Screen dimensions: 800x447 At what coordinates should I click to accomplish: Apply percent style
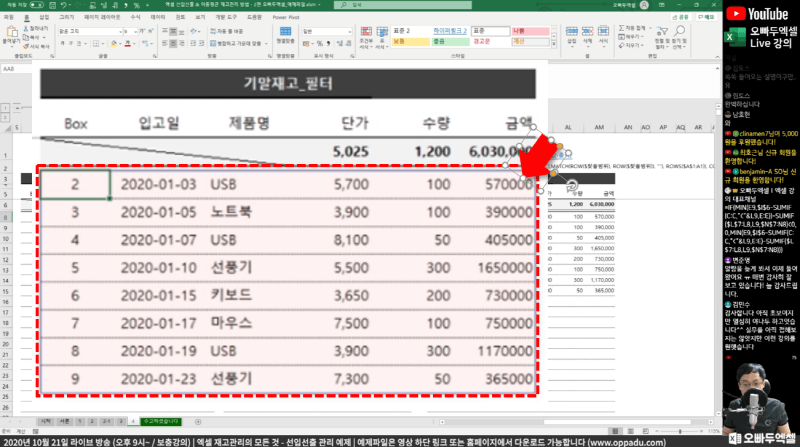coord(319,43)
